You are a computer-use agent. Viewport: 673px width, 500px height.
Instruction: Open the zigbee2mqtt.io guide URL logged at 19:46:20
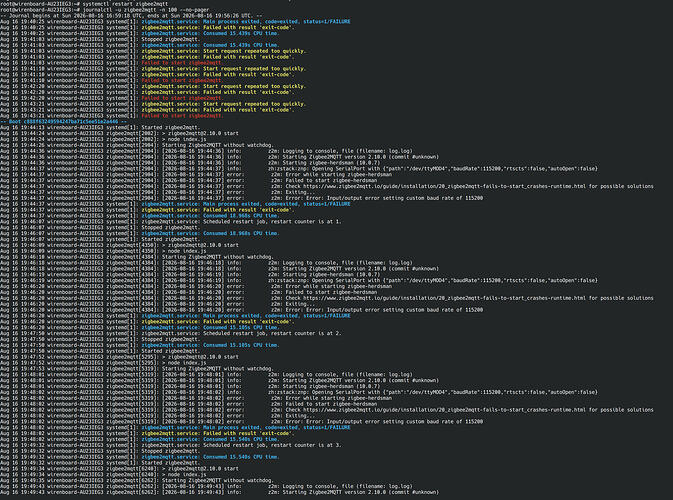point(444,298)
